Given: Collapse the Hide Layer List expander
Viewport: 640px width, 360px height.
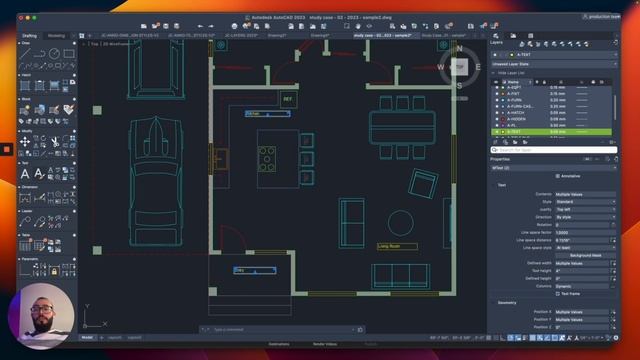Looking at the screenshot, I should click(493, 73).
